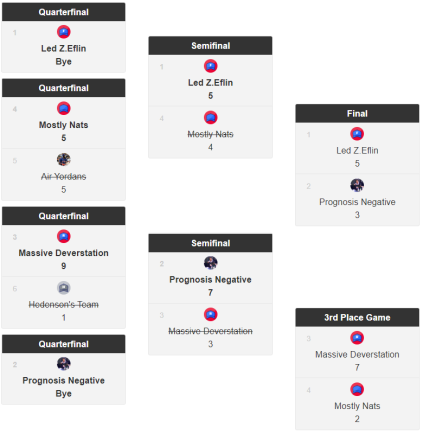Screen dimensions: 423x434
Task: Click Air Yordans avatar in Quarterfinal
Action: (x=64, y=160)
